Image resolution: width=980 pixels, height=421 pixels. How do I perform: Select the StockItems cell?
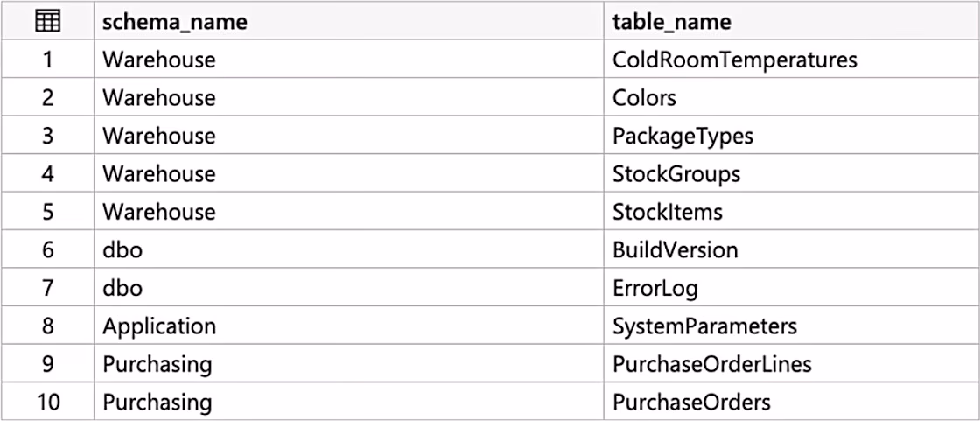click(791, 212)
